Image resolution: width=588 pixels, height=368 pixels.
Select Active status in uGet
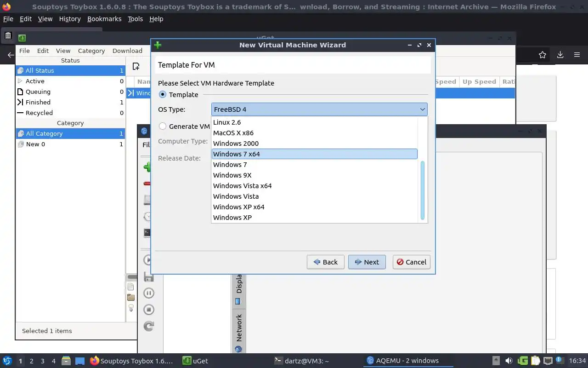(70, 81)
